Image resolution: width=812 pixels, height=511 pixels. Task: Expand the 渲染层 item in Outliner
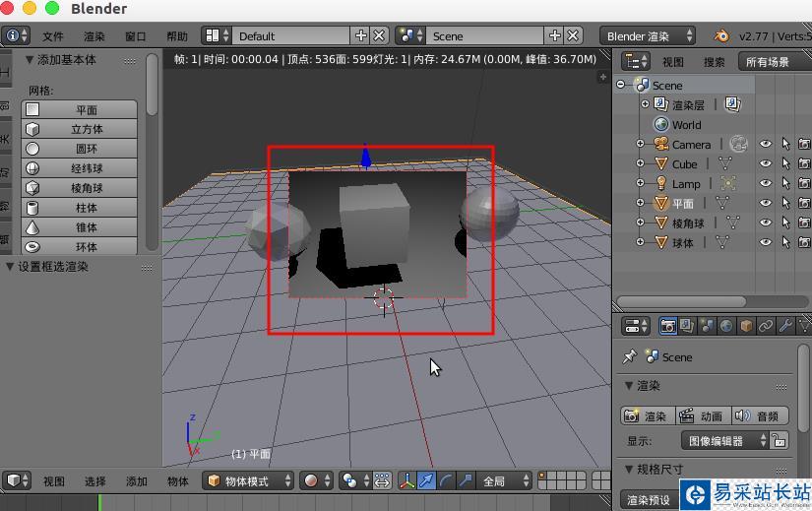click(x=645, y=104)
